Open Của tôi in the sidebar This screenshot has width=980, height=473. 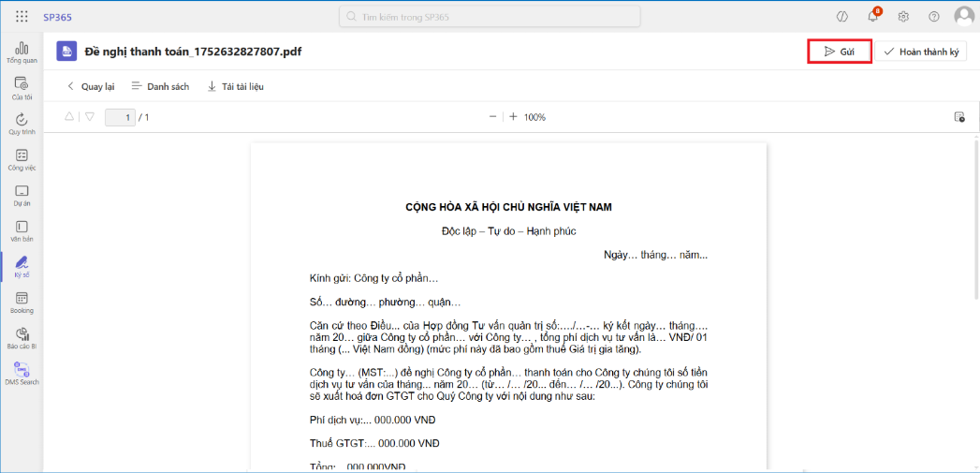click(x=21, y=88)
